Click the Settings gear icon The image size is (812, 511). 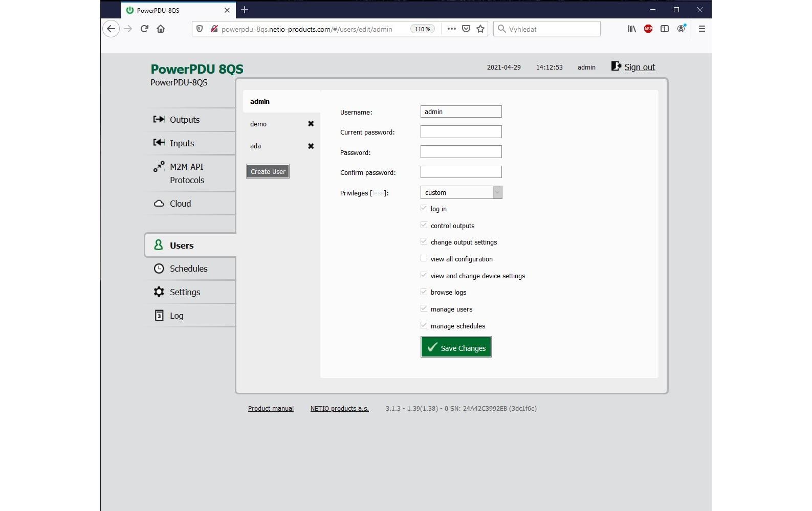click(x=159, y=292)
